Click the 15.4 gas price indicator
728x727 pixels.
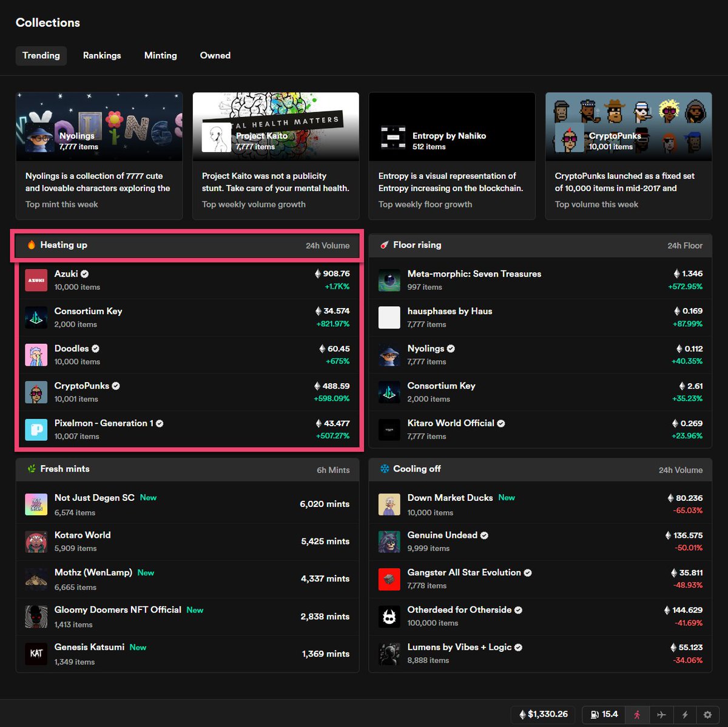tap(604, 714)
